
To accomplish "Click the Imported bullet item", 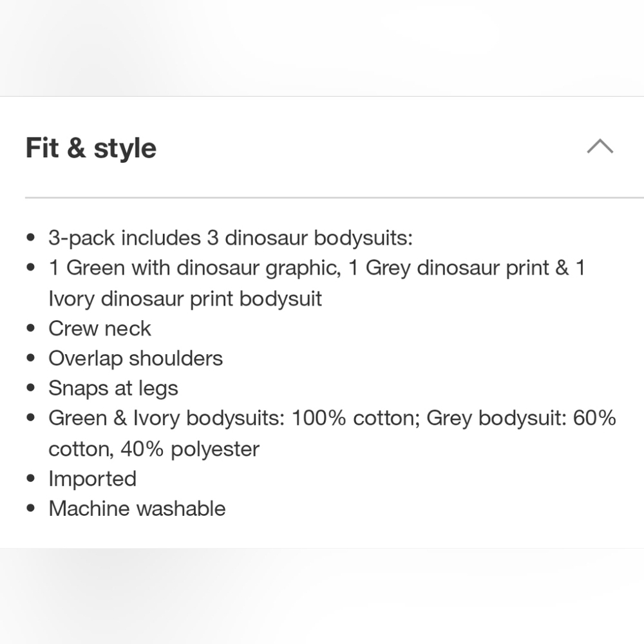I will [92, 479].
